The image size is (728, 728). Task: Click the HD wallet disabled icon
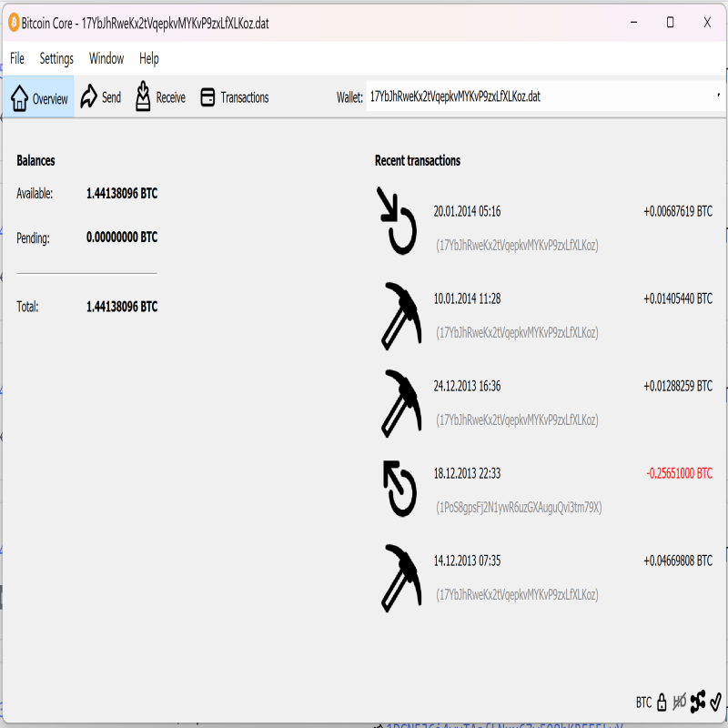coord(679,702)
